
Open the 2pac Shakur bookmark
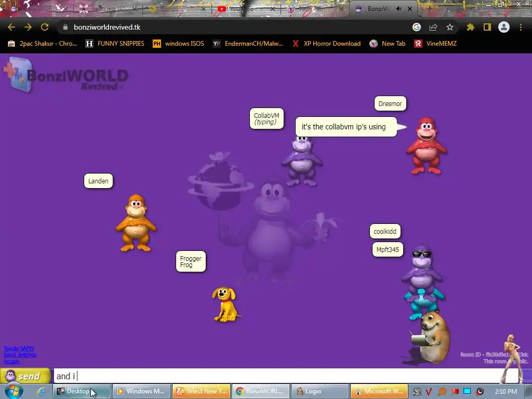pyautogui.click(x=43, y=44)
